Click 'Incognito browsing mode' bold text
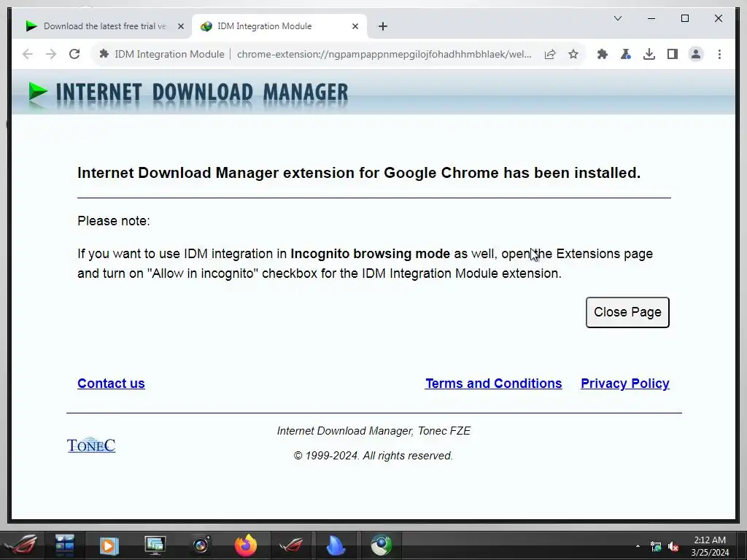Viewport: 747px width, 560px height. [x=370, y=253]
